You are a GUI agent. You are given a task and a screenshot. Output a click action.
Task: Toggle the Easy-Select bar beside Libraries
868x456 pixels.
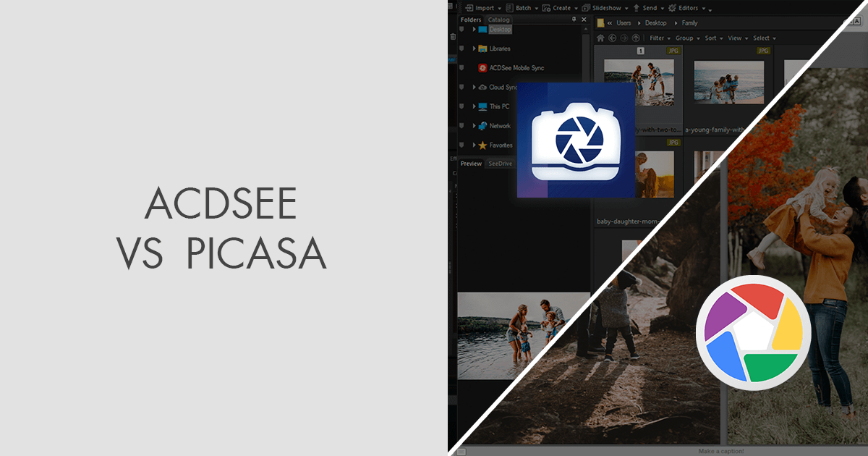click(463, 48)
